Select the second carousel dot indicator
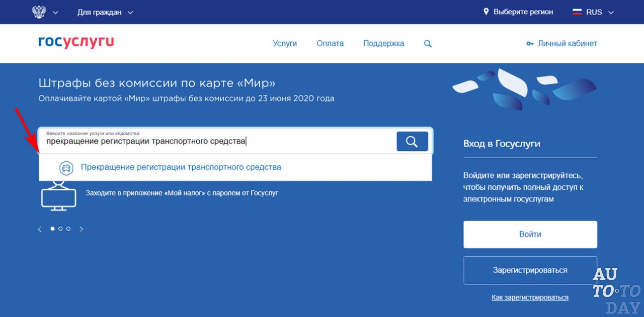The image size is (644, 317). 60,229
